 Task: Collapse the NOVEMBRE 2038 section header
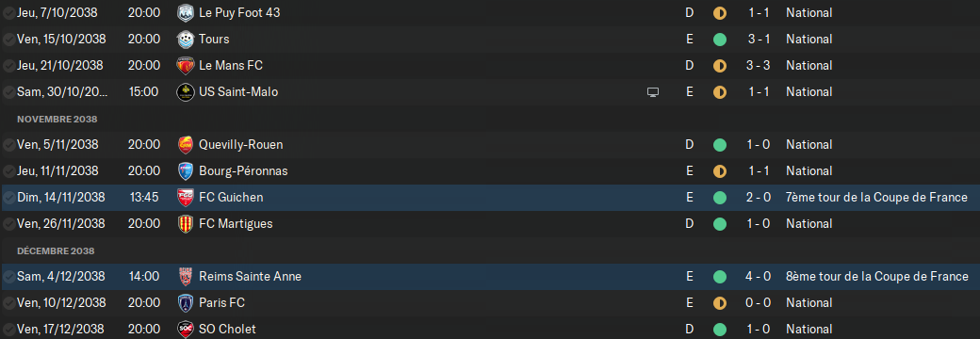[x=57, y=119]
